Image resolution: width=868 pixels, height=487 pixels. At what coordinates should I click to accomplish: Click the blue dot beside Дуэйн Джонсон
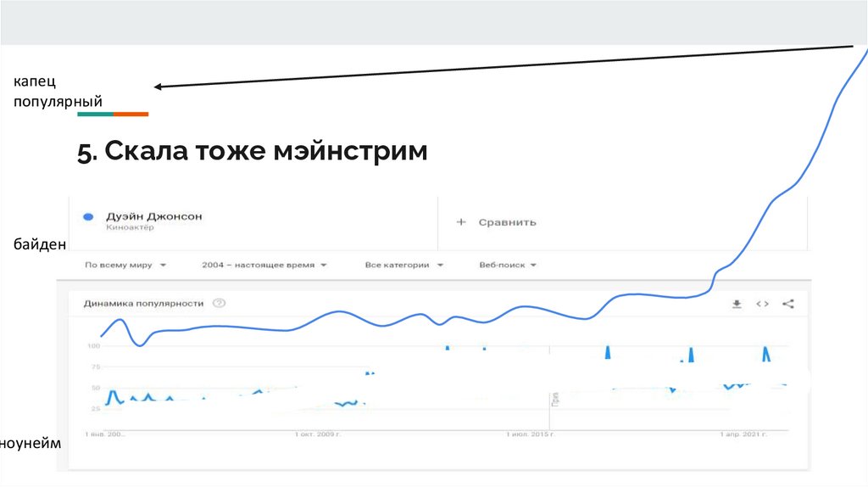click(88, 216)
